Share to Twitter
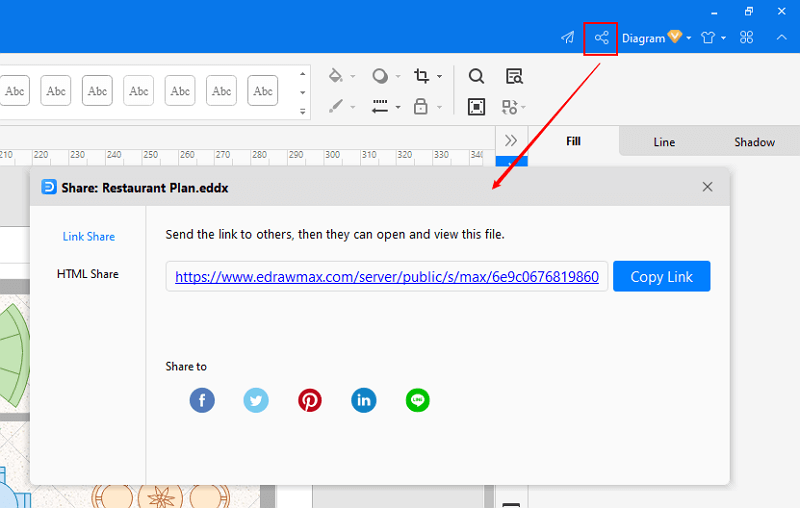 256,400
